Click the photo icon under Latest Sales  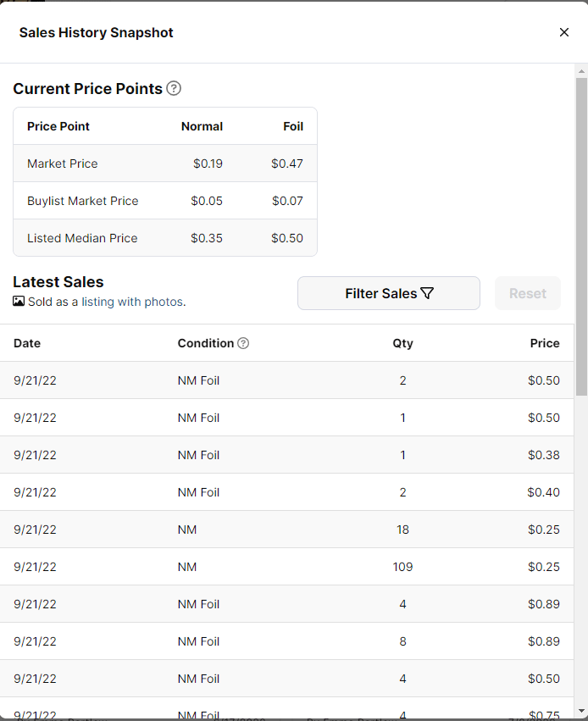(x=19, y=302)
